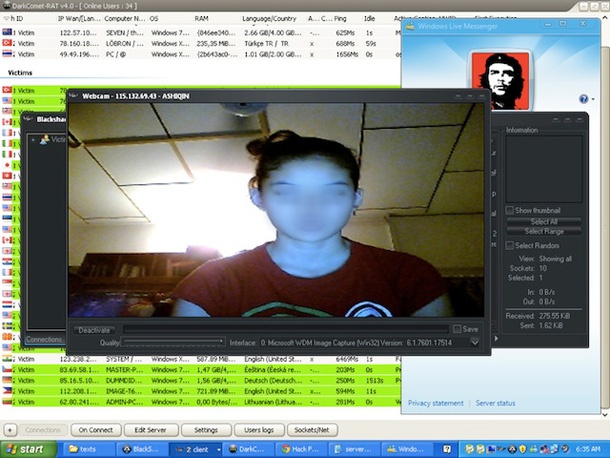
Task: Click the Messenger help question-mark icon
Action: click(x=584, y=99)
